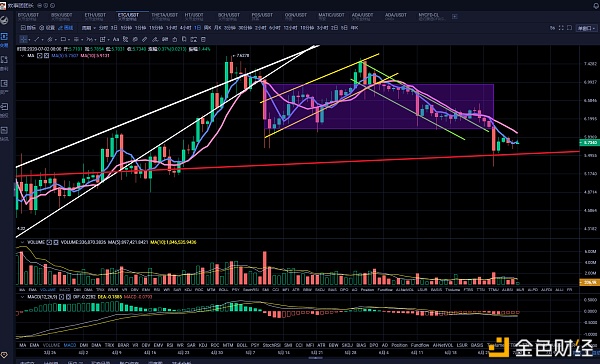Collapse the MACD panel chevron
Image resolution: width=600 pixels, height=364 pixels.
click(22, 297)
